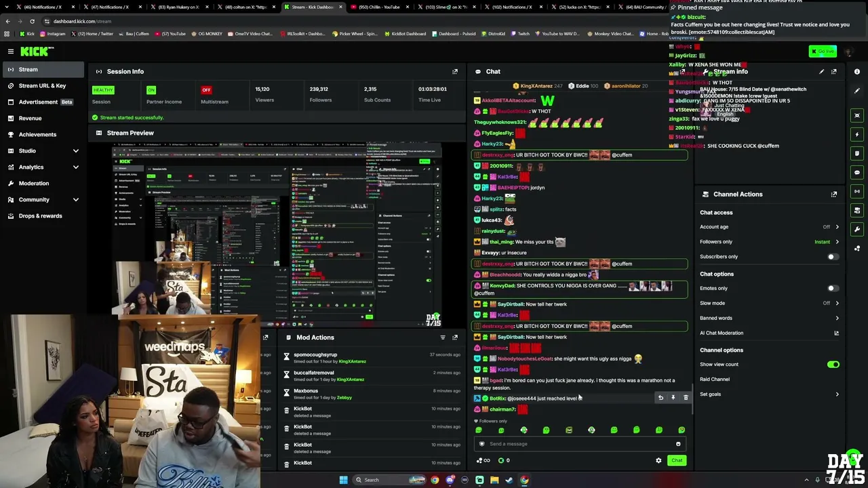Pop out the Stream info panel
The height and width of the screenshot is (488, 868).
834,71
